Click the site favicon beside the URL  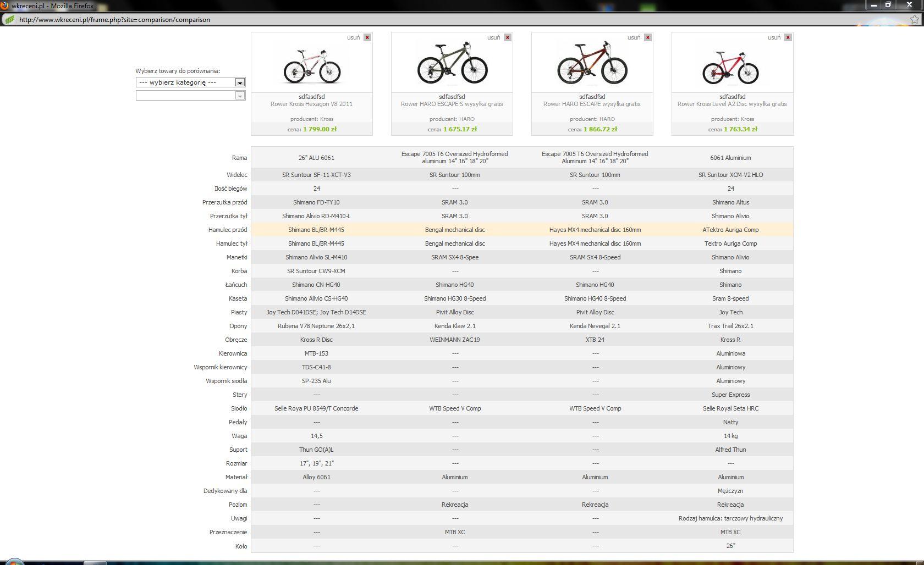(x=9, y=19)
